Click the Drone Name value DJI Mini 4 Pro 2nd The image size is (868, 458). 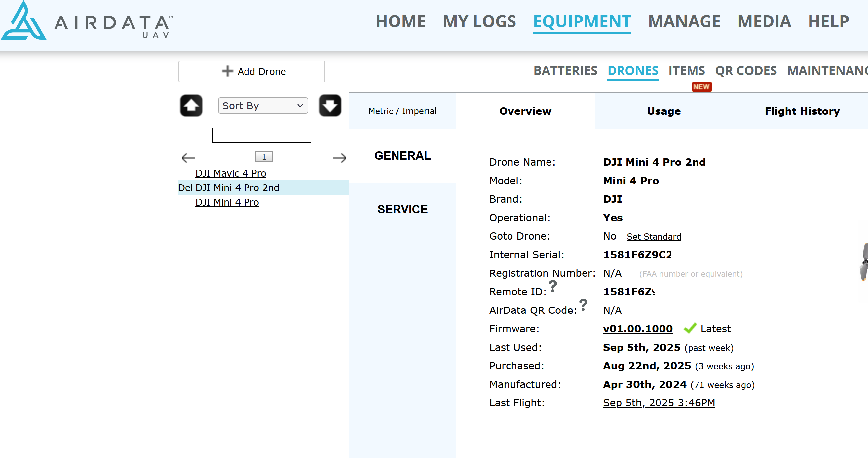(x=654, y=162)
